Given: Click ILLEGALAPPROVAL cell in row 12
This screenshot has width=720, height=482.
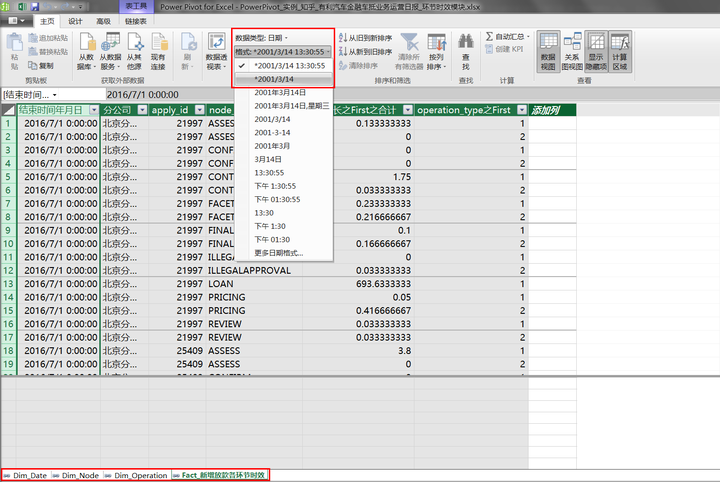Looking at the screenshot, I should 255,270.
